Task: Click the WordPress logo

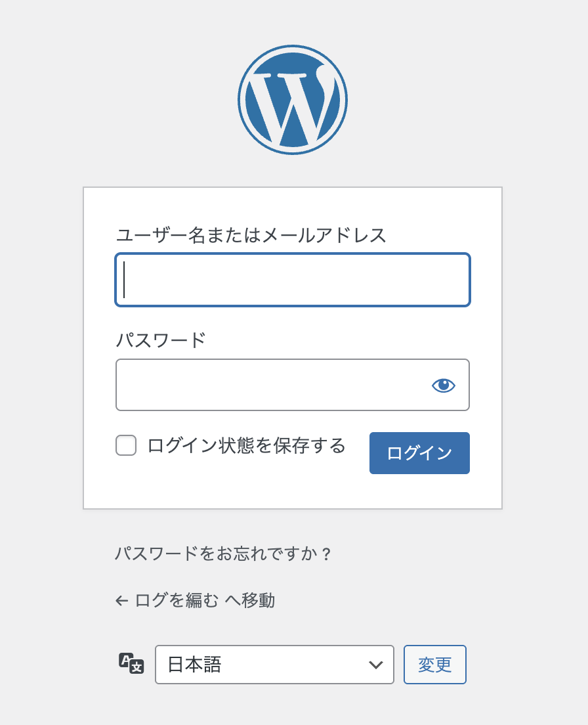Action: click(293, 100)
